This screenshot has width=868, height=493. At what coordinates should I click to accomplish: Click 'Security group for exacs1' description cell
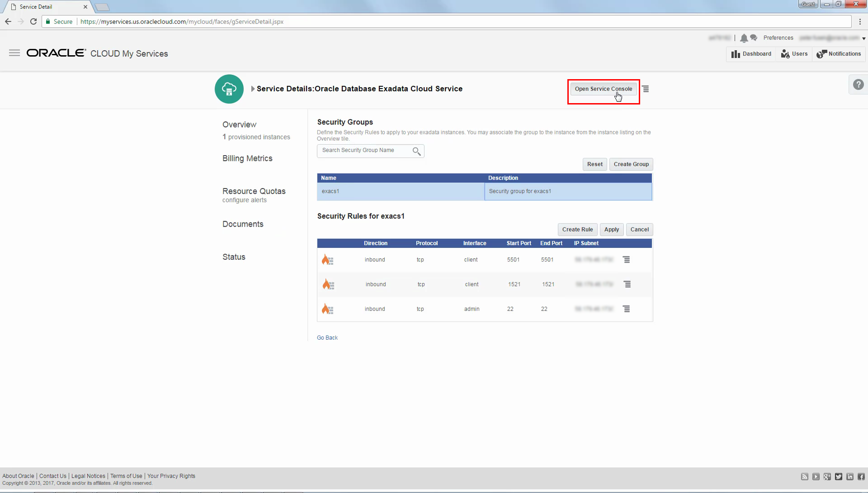point(568,191)
